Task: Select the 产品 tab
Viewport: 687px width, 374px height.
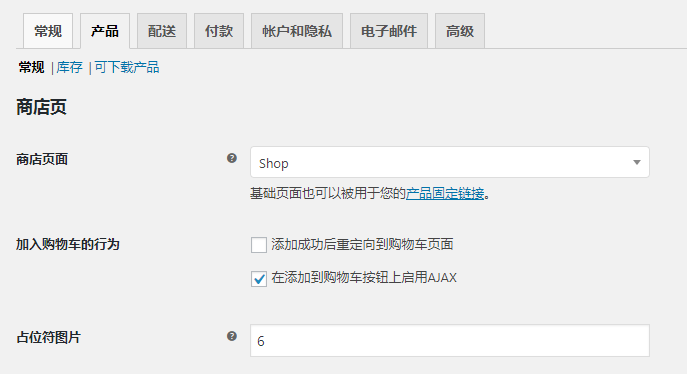Action: 105,31
